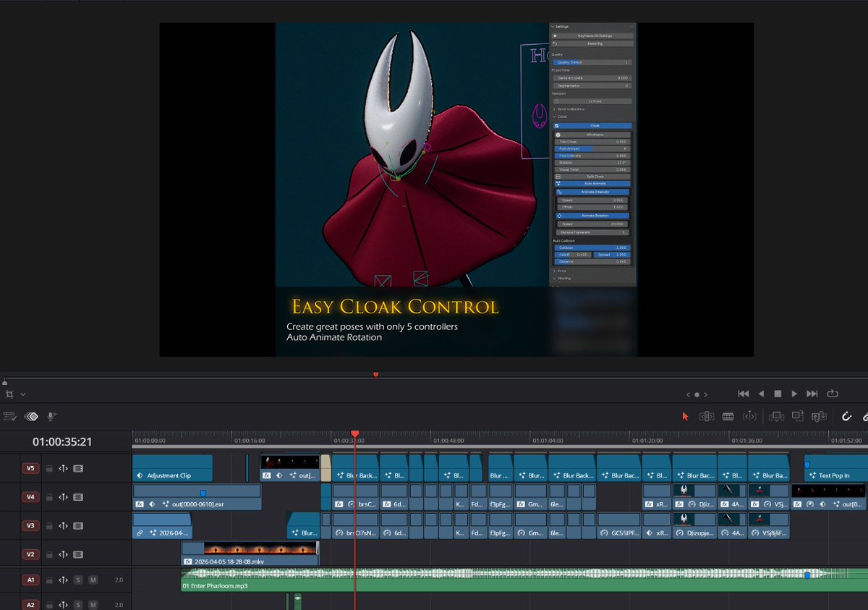The height and width of the screenshot is (610, 868).
Task: Select the V3 track destination label
Action: click(x=30, y=526)
